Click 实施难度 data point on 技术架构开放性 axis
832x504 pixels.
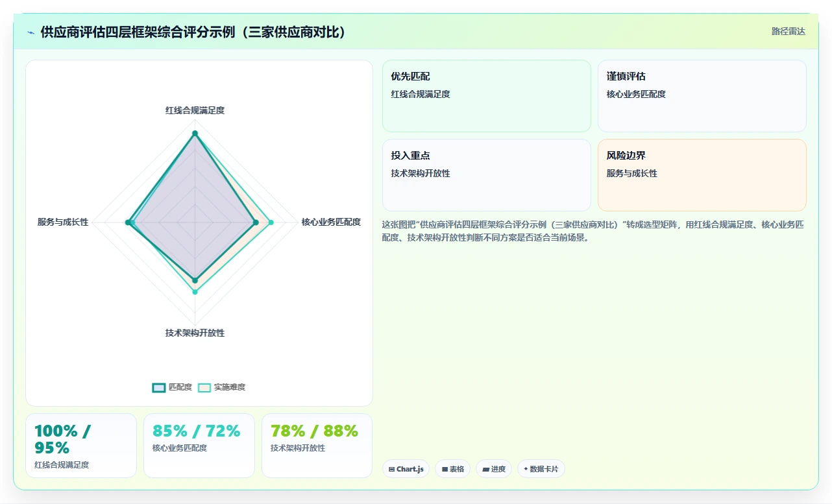pos(195,293)
